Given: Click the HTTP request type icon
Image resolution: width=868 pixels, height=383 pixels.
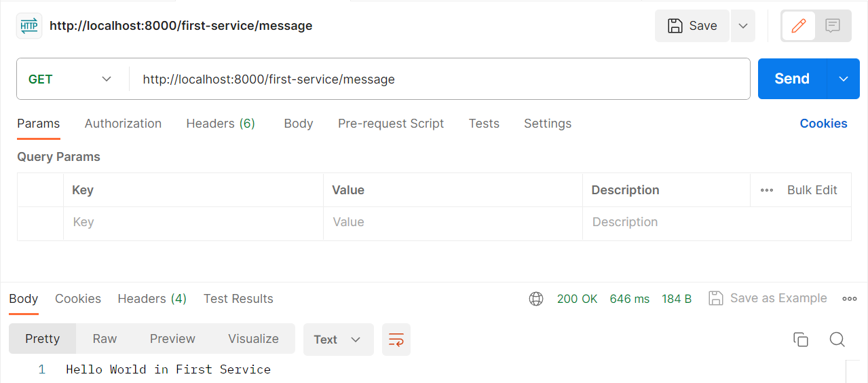Looking at the screenshot, I should tap(29, 26).
